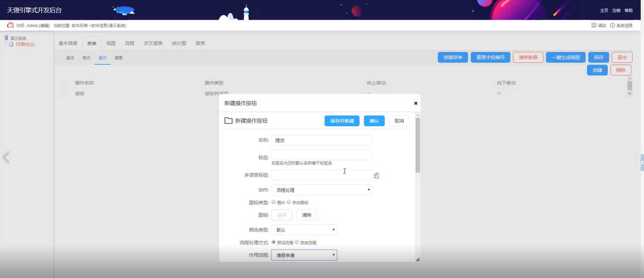The image size is (644, 278).
Task: Click the multilingual label editor icon
Action: pos(376,175)
